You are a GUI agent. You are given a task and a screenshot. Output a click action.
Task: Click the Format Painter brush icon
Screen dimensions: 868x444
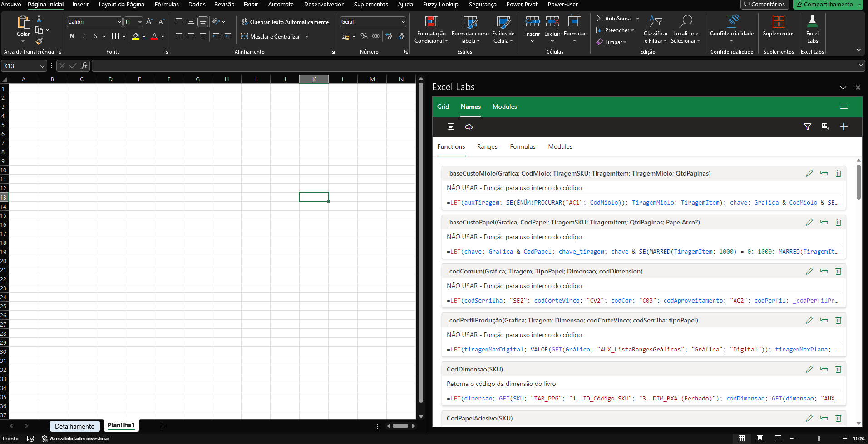click(x=39, y=41)
